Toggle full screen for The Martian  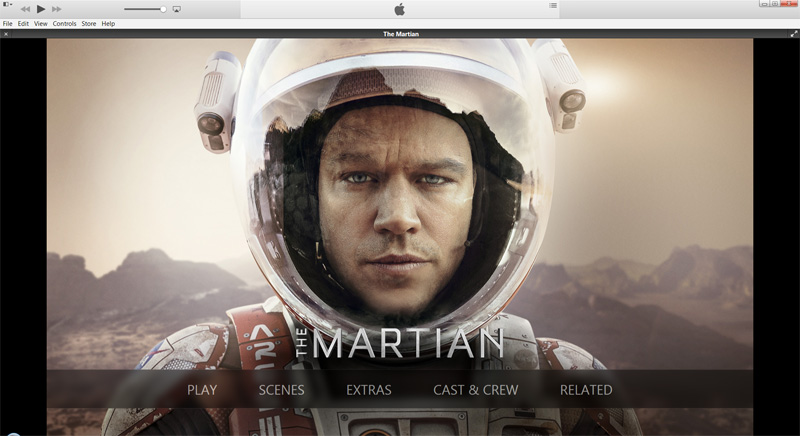794,34
